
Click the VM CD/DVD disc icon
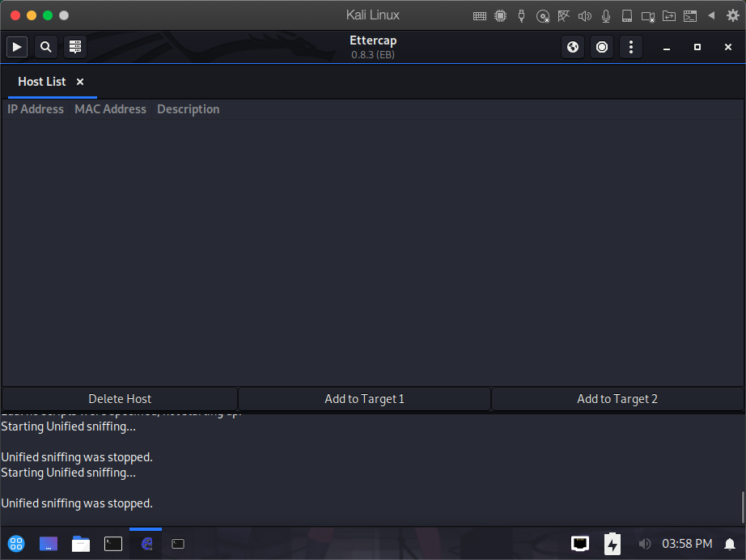tap(542, 16)
